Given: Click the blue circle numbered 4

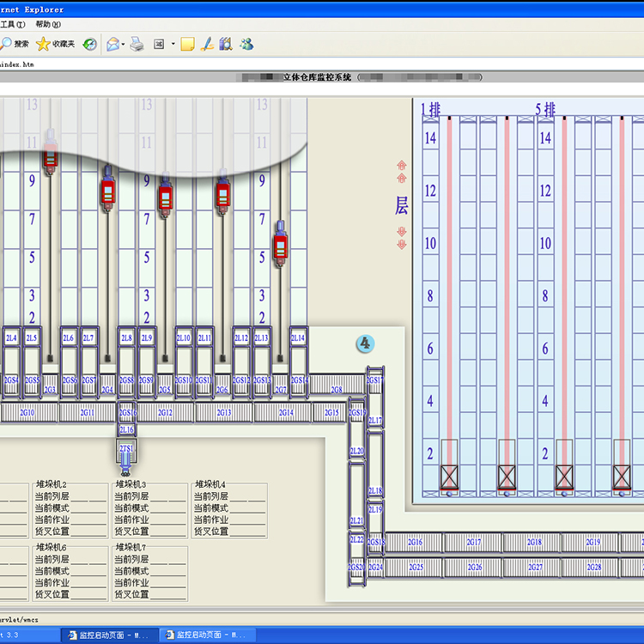Looking at the screenshot, I should pos(366,344).
